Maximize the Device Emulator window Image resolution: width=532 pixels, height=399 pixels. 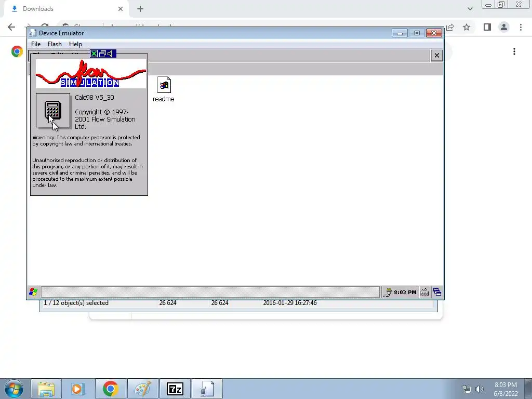[417, 33]
